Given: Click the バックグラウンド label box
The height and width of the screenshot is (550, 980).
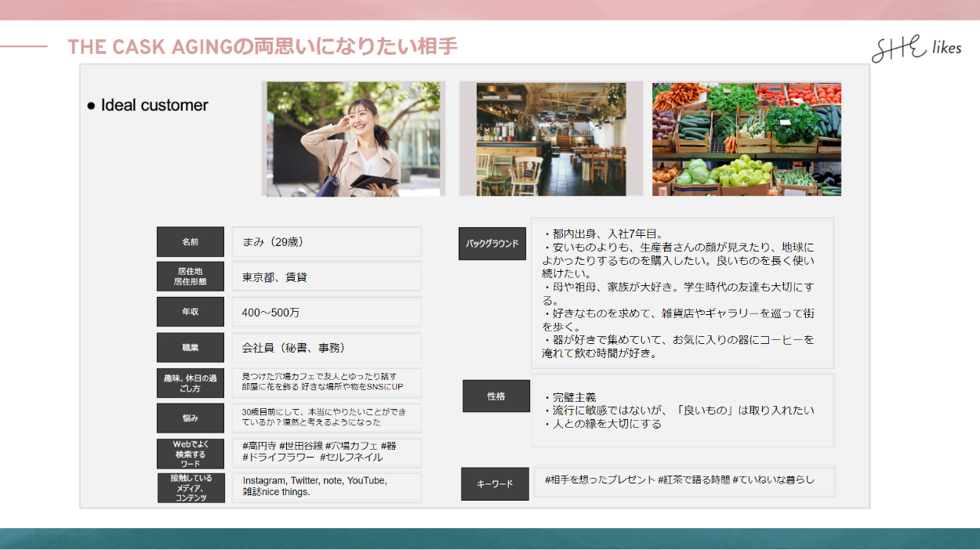Looking at the screenshot, I should (492, 244).
